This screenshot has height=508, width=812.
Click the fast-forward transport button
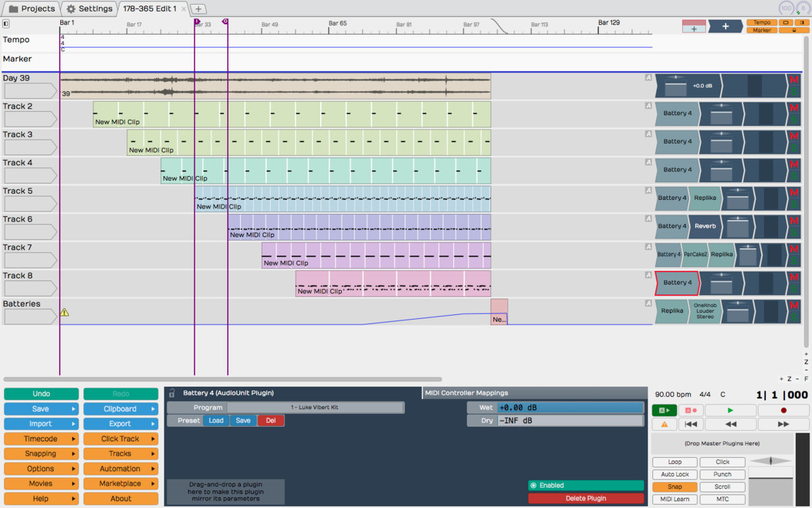point(784,424)
